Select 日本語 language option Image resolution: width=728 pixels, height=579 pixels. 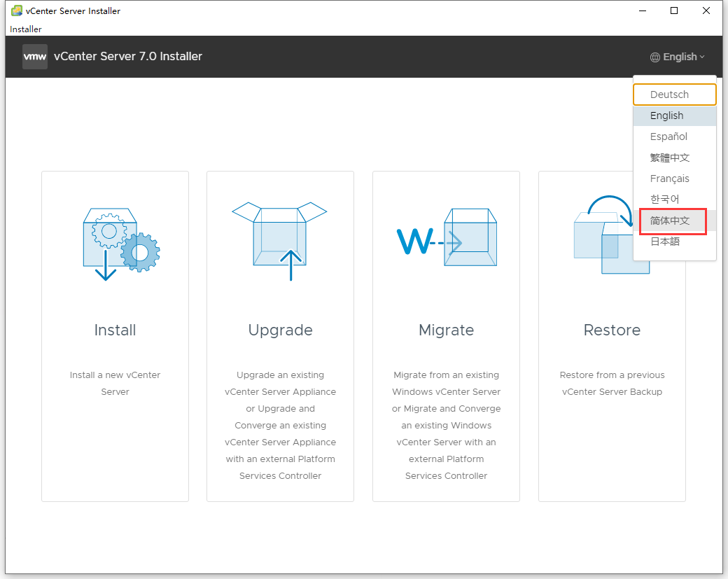click(675, 242)
